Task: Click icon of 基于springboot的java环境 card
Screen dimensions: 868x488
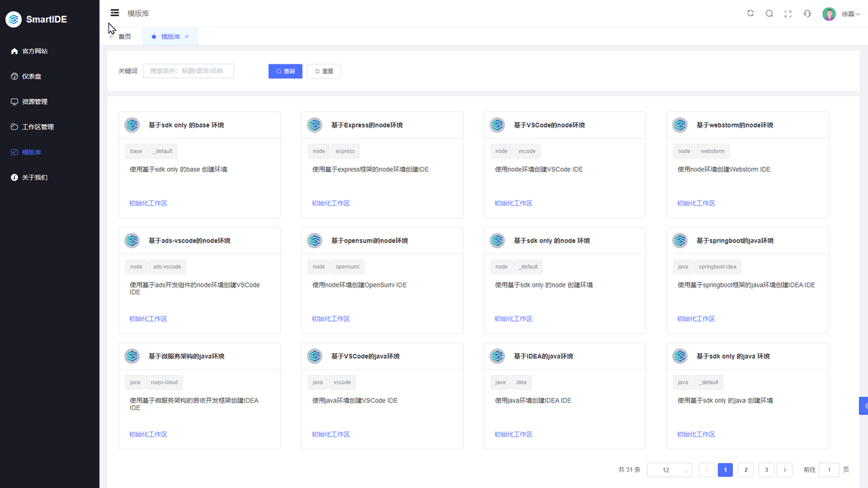Action: 680,241
